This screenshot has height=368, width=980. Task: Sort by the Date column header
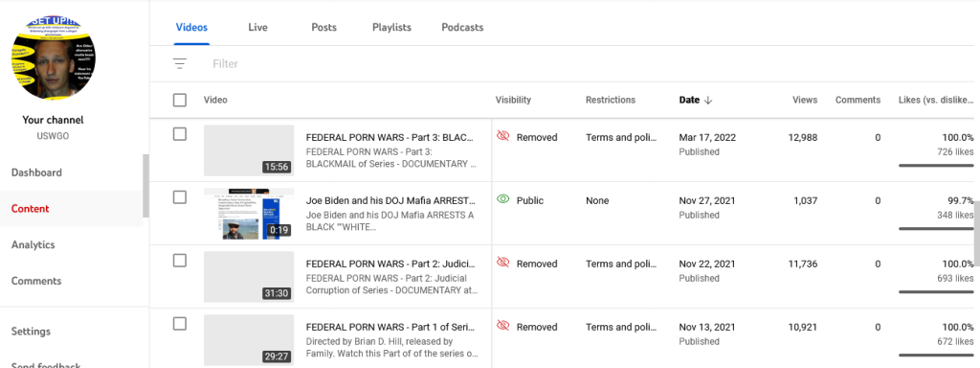[x=688, y=100]
